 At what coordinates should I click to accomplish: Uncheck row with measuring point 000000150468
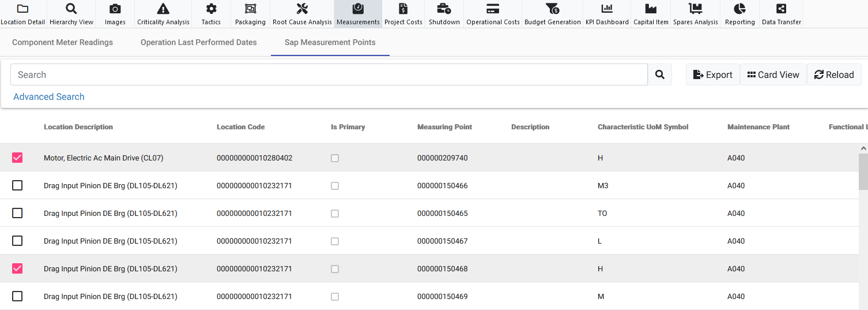(17, 268)
